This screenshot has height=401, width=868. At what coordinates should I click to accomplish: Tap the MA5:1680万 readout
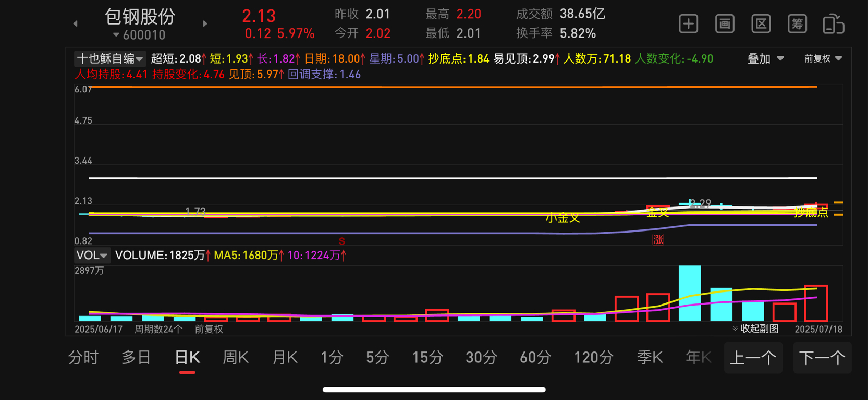[249, 256]
